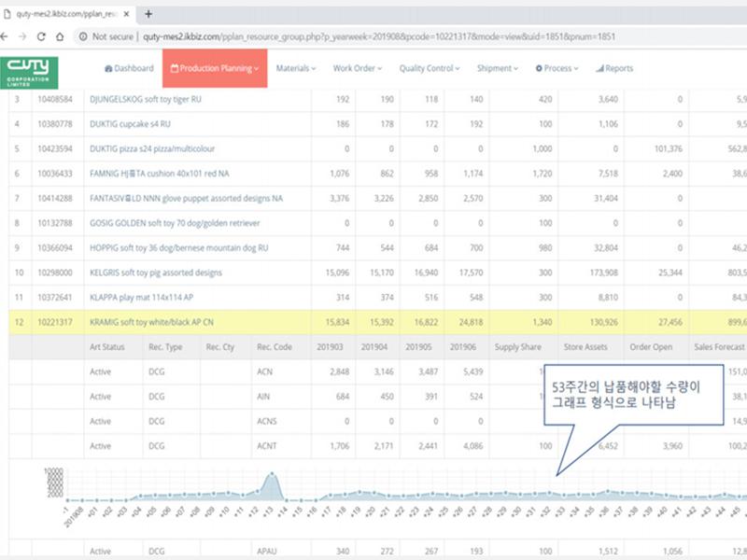Open FANTASIV glove puppet assorted designs

[186, 198]
